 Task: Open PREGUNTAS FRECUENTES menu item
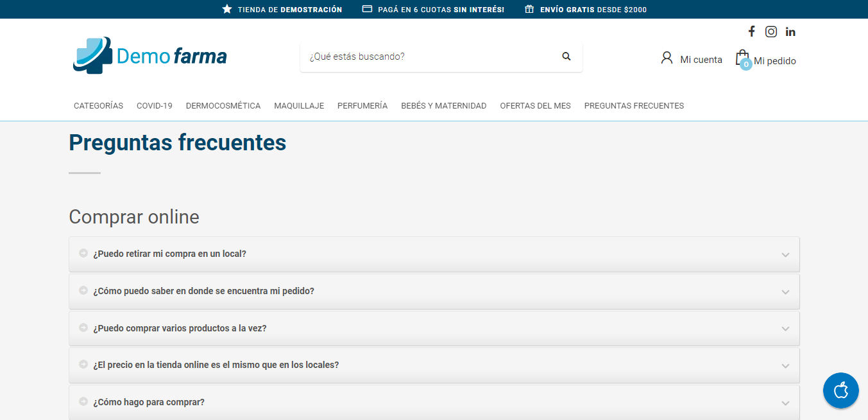(634, 106)
